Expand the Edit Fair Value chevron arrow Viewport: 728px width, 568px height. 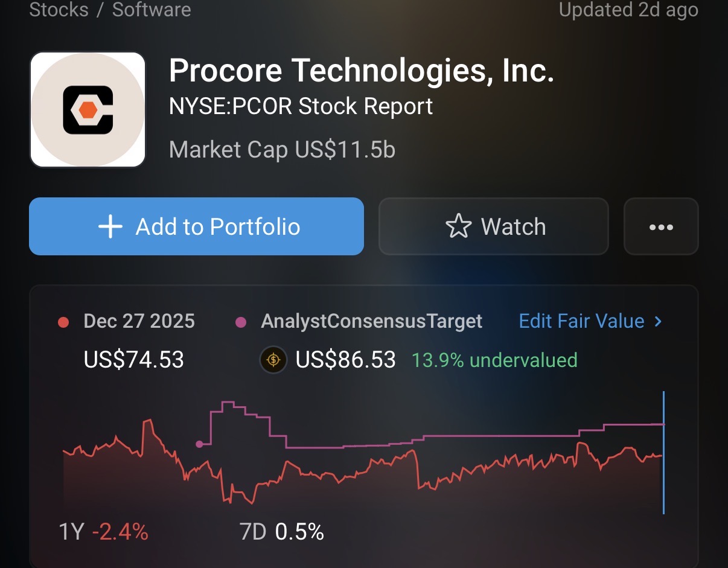[x=658, y=321]
